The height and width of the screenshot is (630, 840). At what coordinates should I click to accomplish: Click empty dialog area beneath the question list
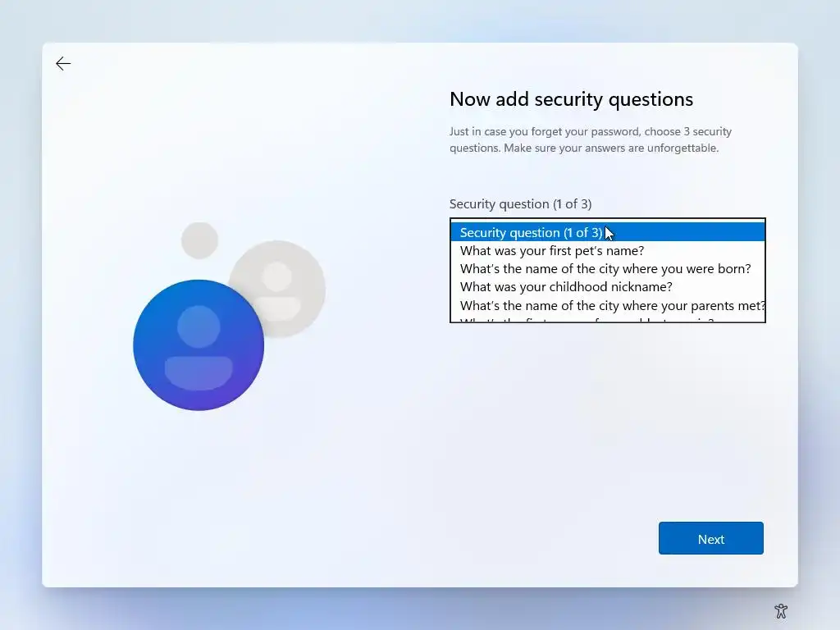(608, 418)
